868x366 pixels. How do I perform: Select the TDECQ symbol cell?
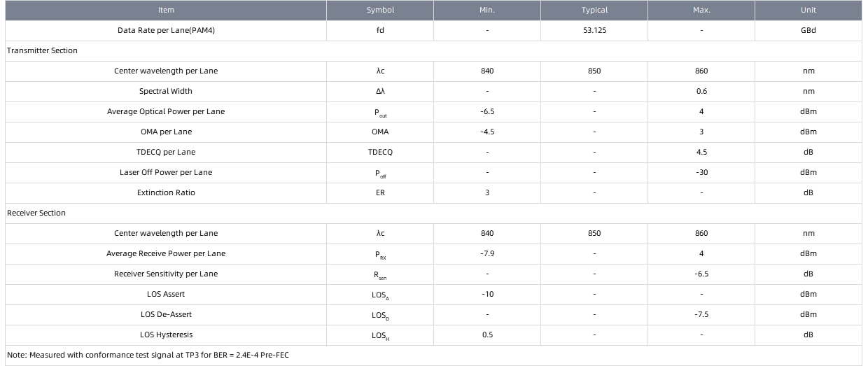click(380, 153)
